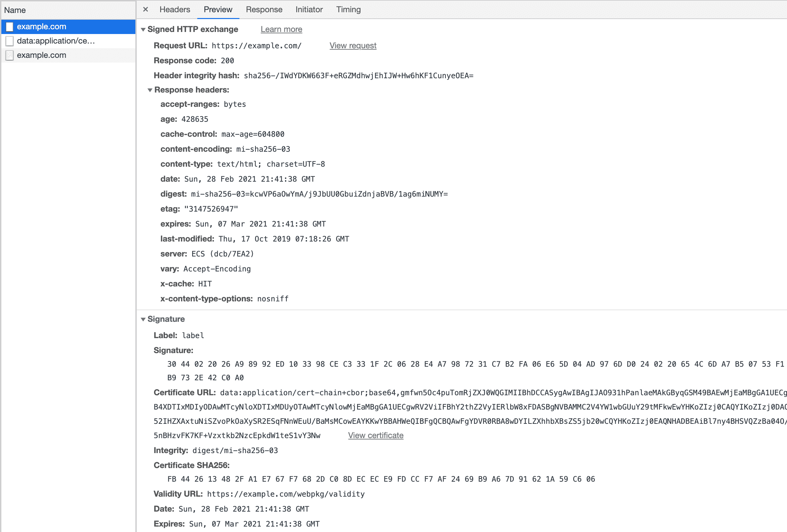Click View certificate link

click(376, 435)
